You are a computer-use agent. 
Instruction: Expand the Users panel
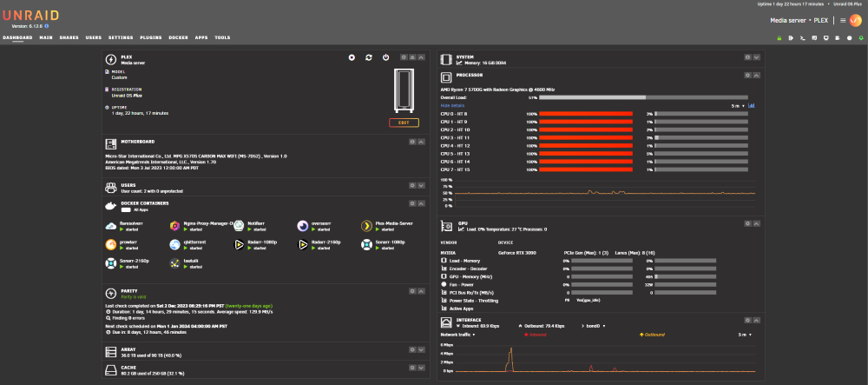coord(421,186)
